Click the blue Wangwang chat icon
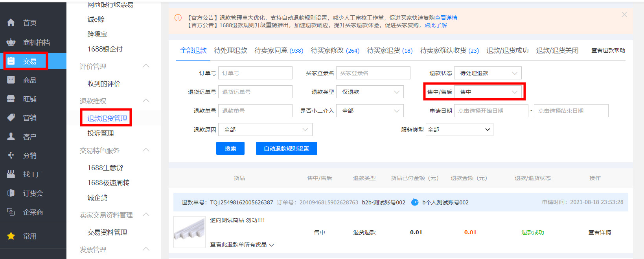Viewport: 644px width, 259px height. click(415, 202)
